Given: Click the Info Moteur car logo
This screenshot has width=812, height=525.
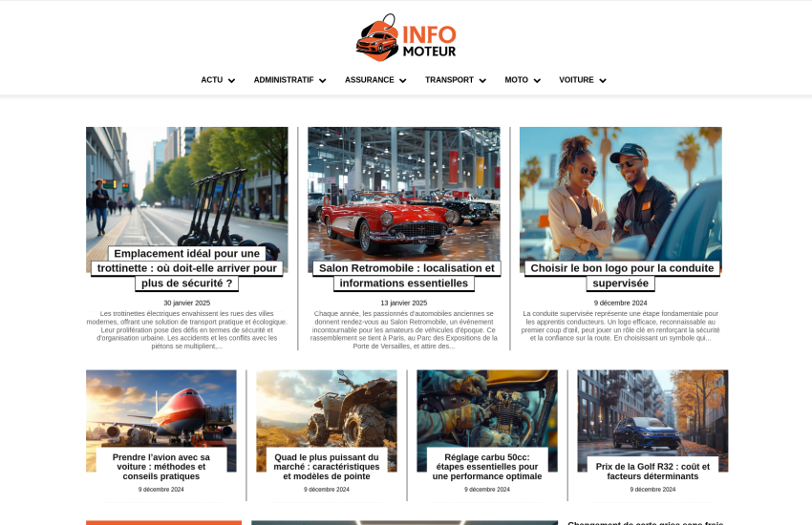Looking at the screenshot, I should 405,38.
